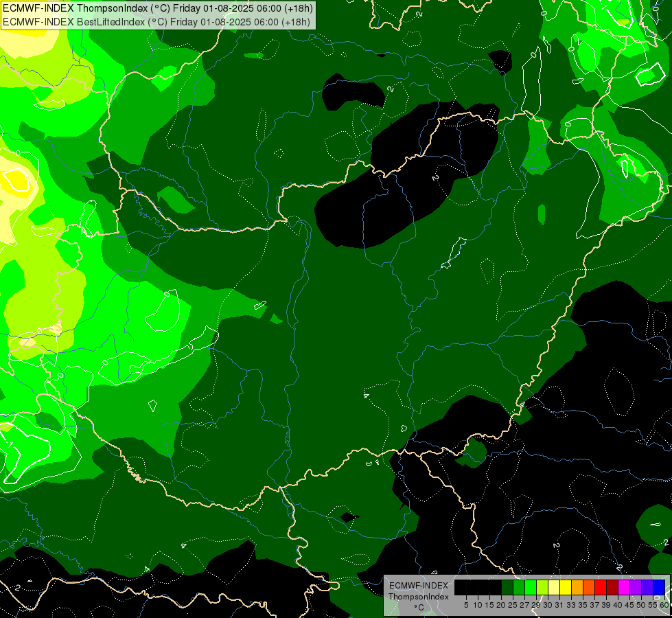Viewport: 672px width, 618px height.
Task: Click the legend tick value 33
Action: (571, 605)
